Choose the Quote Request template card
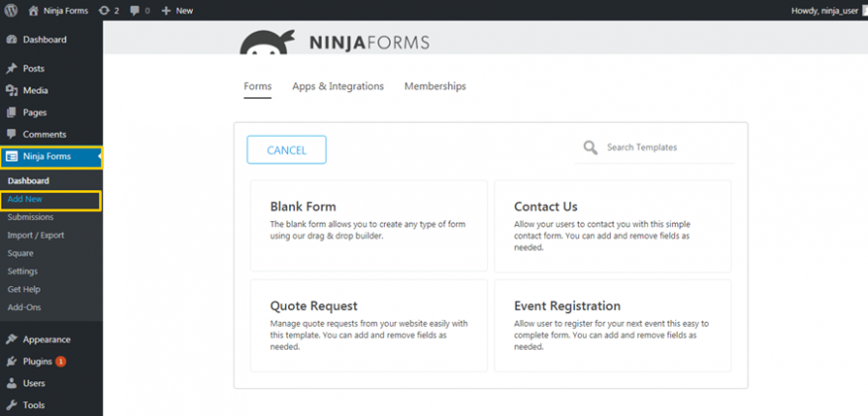 369,325
